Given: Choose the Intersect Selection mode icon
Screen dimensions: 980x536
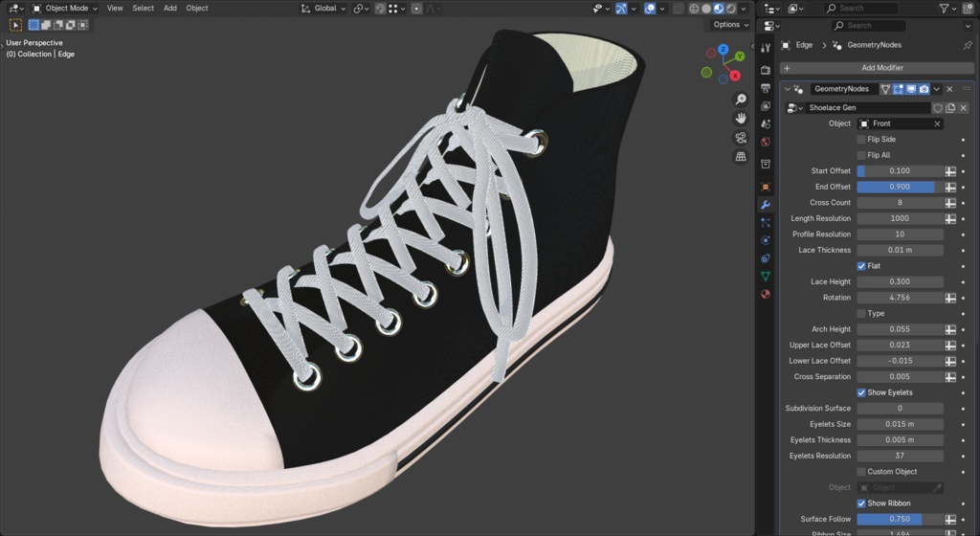Looking at the screenshot, I should pos(82,25).
